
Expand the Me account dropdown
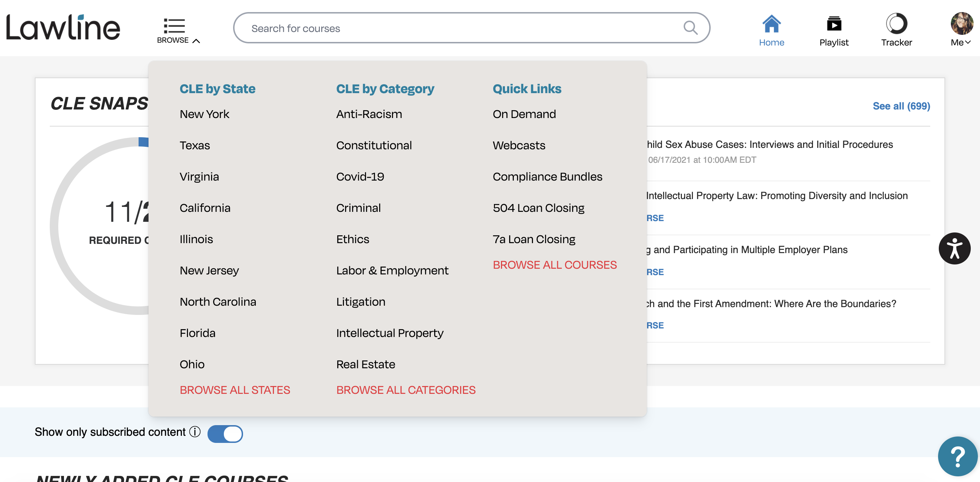[x=960, y=42]
